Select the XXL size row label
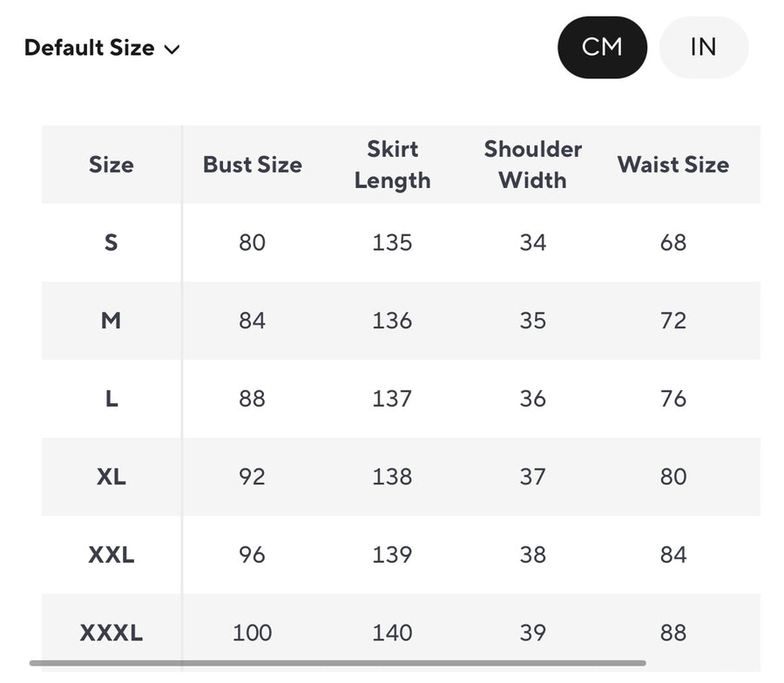Viewport: 784px width, 683px height. click(x=112, y=555)
